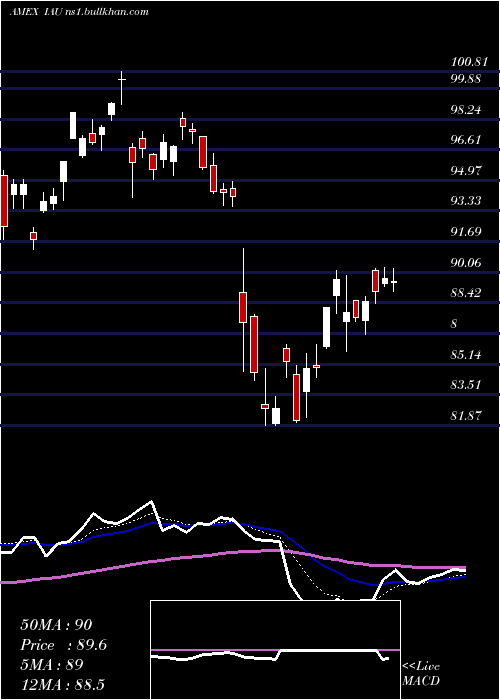
Task: Click the 93.33 price axis label
Action: point(465,201)
